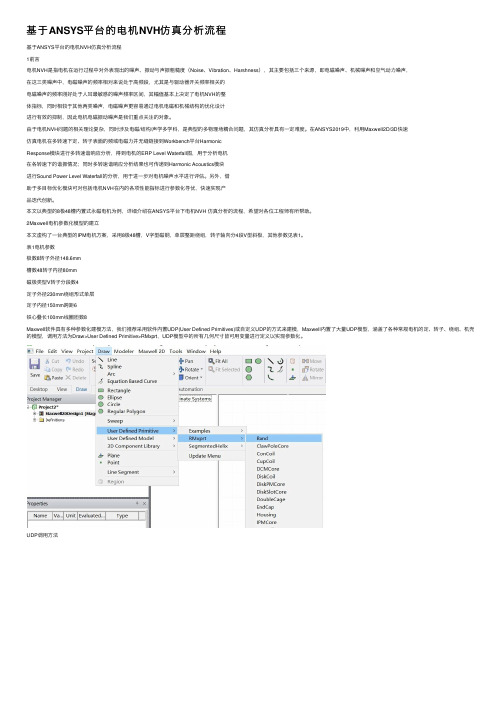Click the Save floppy disk icon

tap(35, 364)
